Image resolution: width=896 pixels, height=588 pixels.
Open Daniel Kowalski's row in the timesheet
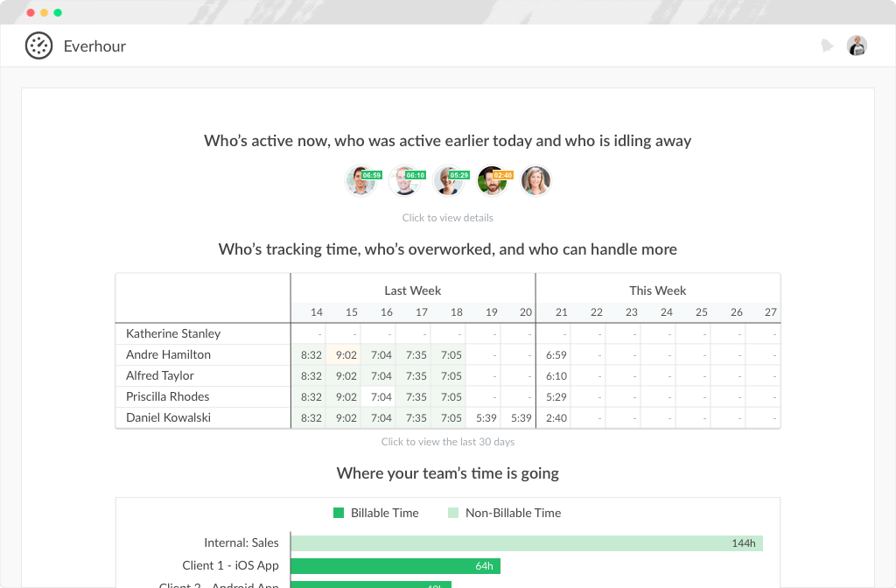168,417
